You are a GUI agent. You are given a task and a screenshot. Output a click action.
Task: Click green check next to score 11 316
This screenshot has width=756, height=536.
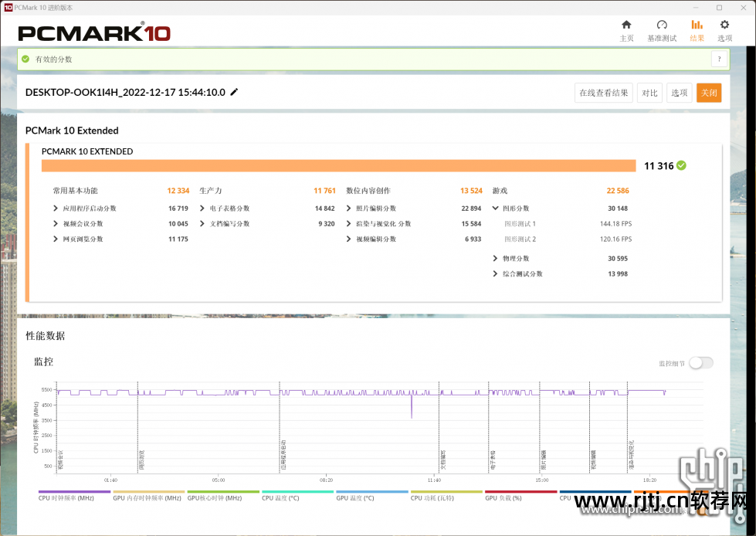pos(681,165)
